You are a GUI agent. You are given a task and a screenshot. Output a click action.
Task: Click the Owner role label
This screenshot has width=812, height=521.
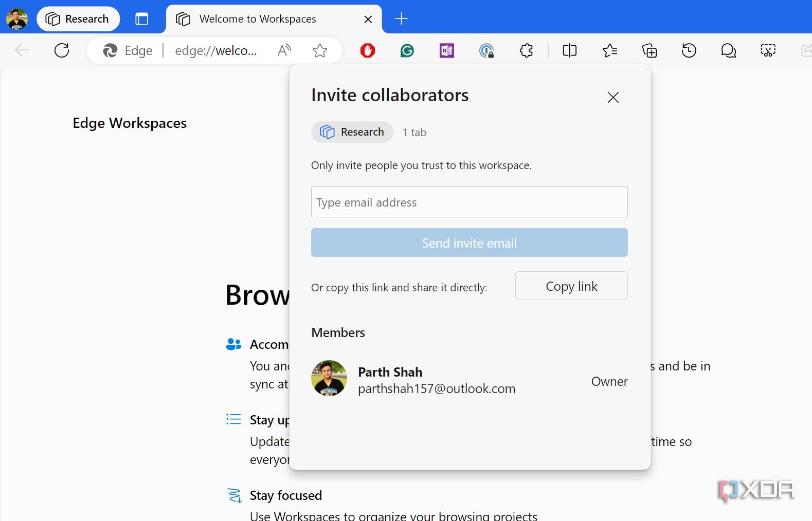pyautogui.click(x=609, y=381)
